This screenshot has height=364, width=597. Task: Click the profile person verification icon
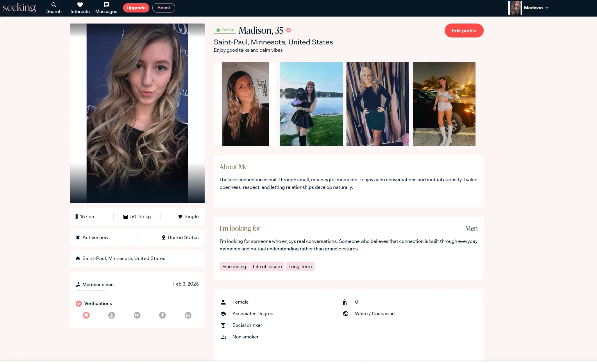[112, 315]
